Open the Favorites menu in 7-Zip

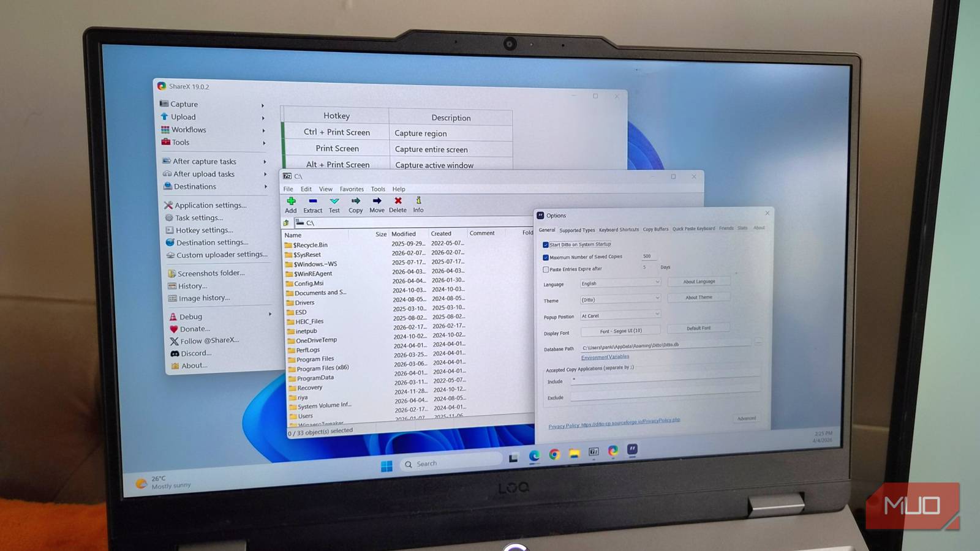point(352,189)
